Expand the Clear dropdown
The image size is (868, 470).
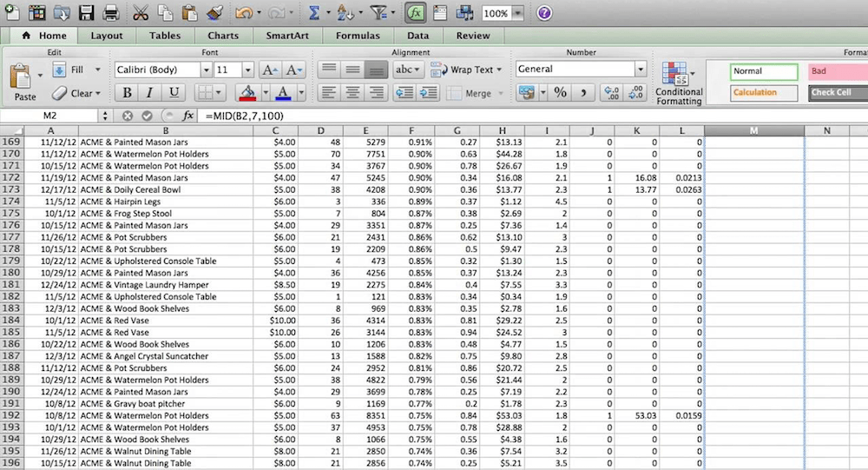[98, 93]
